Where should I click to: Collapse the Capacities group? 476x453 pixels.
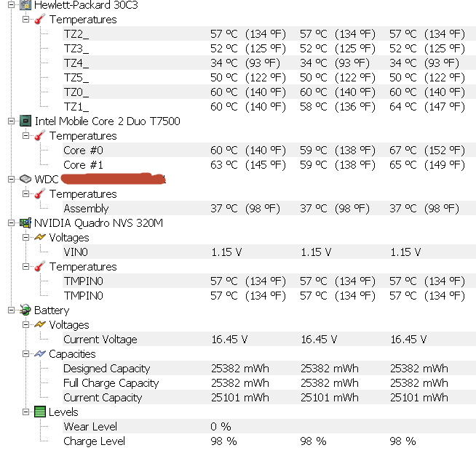coord(25,354)
